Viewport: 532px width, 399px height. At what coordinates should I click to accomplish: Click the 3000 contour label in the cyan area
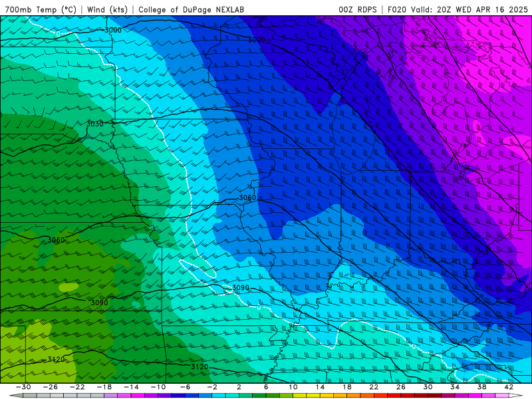[113, 30]
